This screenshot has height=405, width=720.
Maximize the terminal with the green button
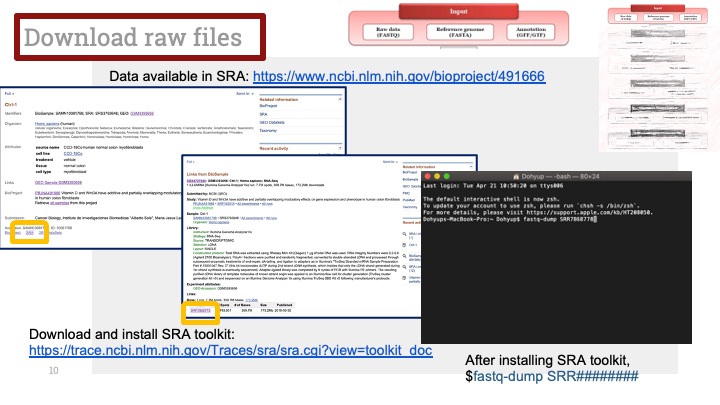446,176
